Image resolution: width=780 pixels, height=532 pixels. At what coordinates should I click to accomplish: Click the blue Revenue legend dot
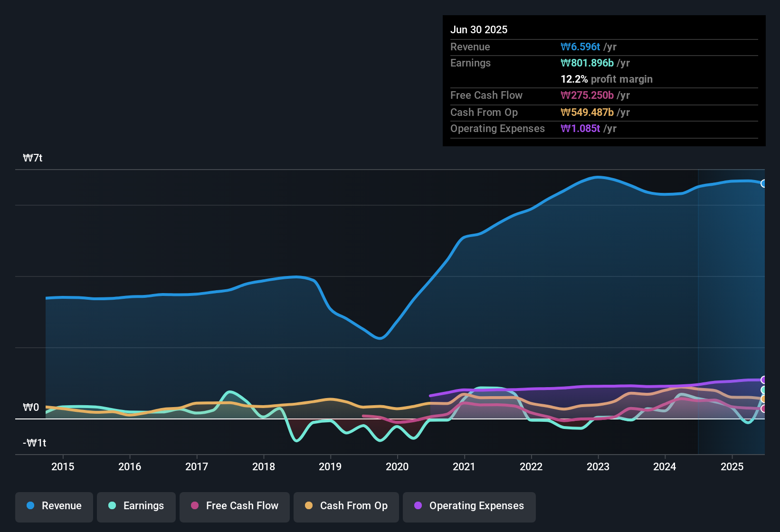pyautogui.click(x=30, y=506)
